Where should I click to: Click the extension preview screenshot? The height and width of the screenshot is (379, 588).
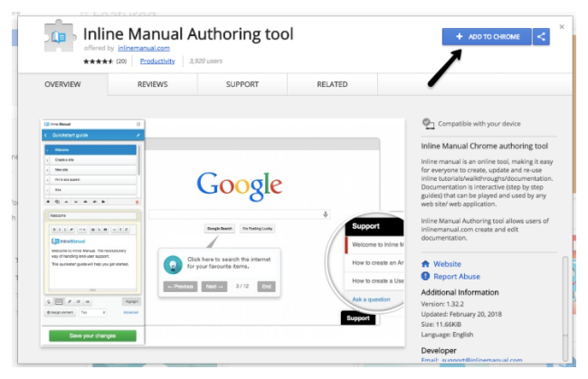223,232
